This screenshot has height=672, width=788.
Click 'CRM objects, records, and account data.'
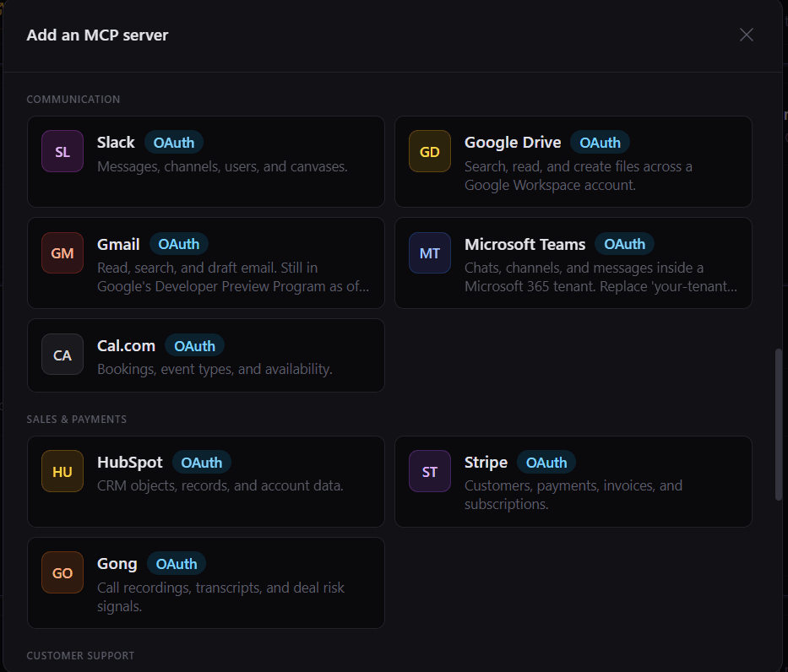point(220,485)
